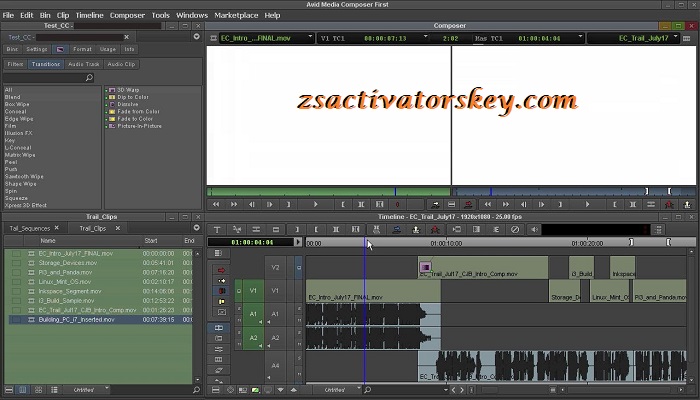Select the yellow Extract/Splice-in segment arrow tool

point(221,281)
